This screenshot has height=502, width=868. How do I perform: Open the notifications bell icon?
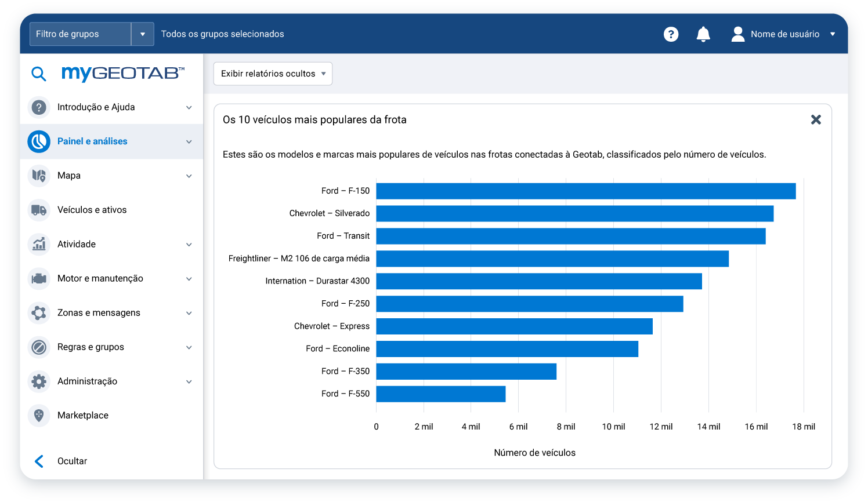tap(703, 34)
